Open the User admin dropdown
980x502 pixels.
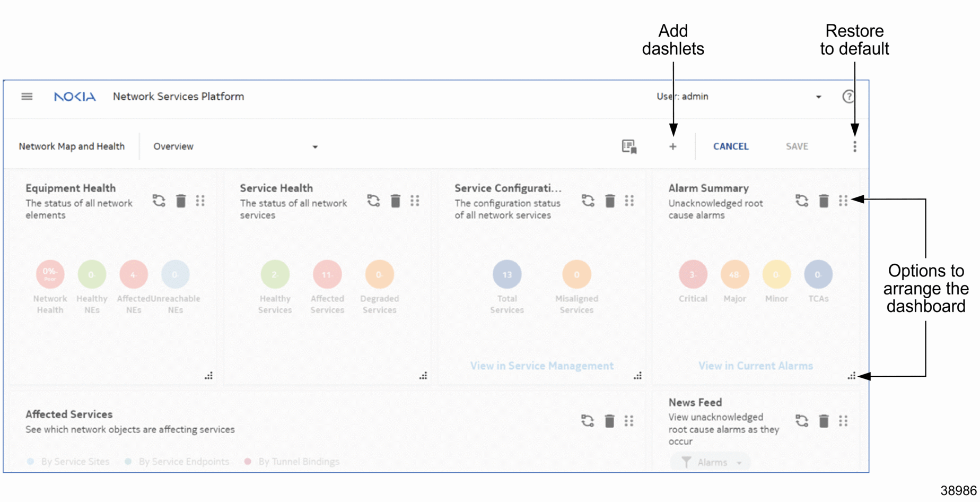818,97
